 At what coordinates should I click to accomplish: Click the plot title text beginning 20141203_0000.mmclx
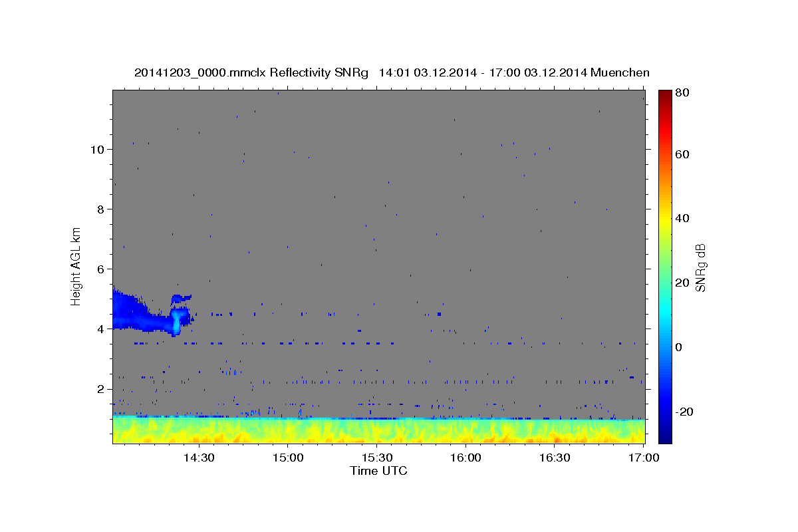[x=392, y=72]
